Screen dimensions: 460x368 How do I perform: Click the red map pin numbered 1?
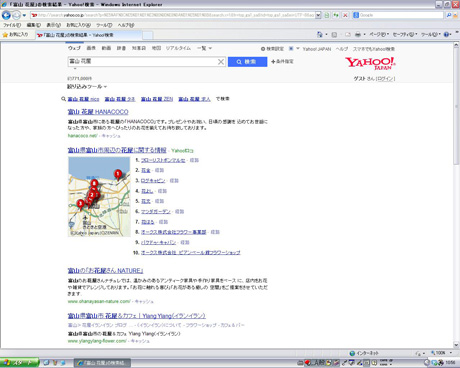click(x=118, y=174)
